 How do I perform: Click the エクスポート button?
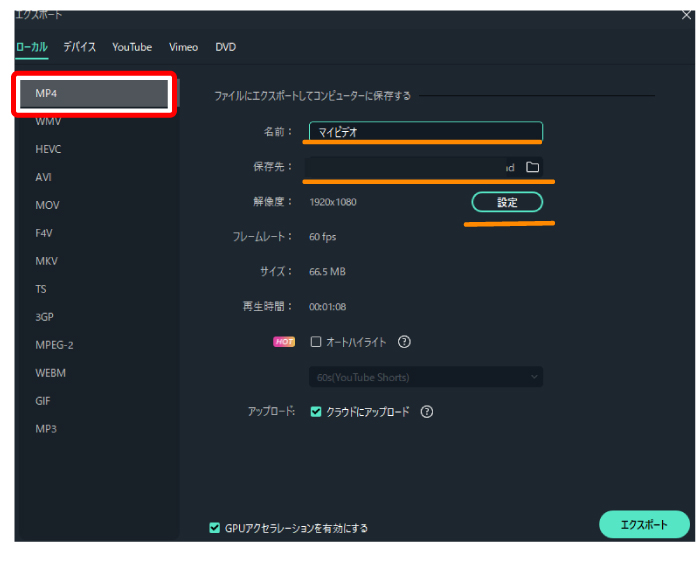643,524
